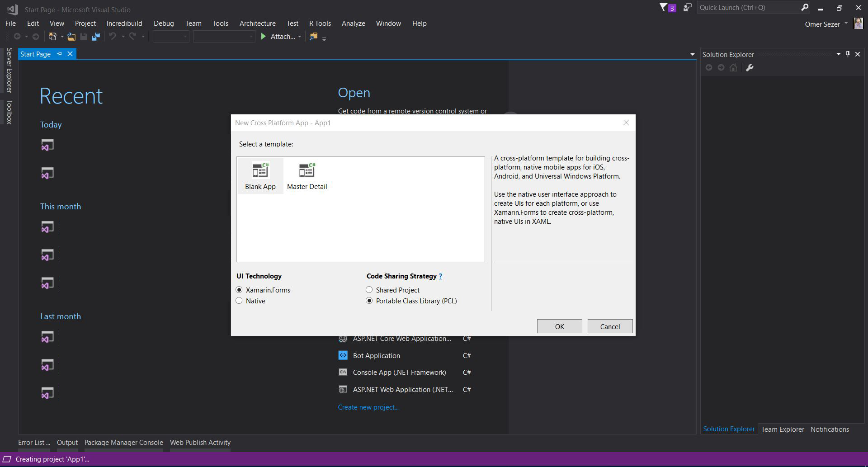Click the Bot Application template icon
The image size is (868, 467).
click(x=343, y=355)
